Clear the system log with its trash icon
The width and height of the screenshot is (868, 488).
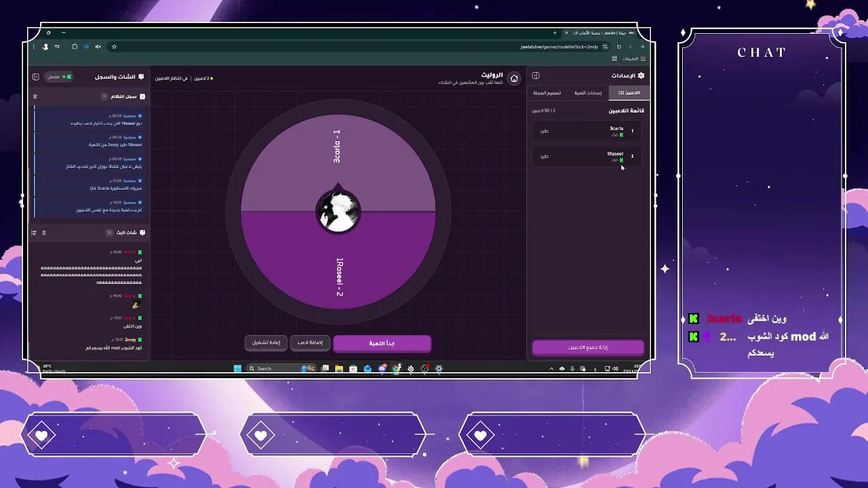(x=35, y=96)
